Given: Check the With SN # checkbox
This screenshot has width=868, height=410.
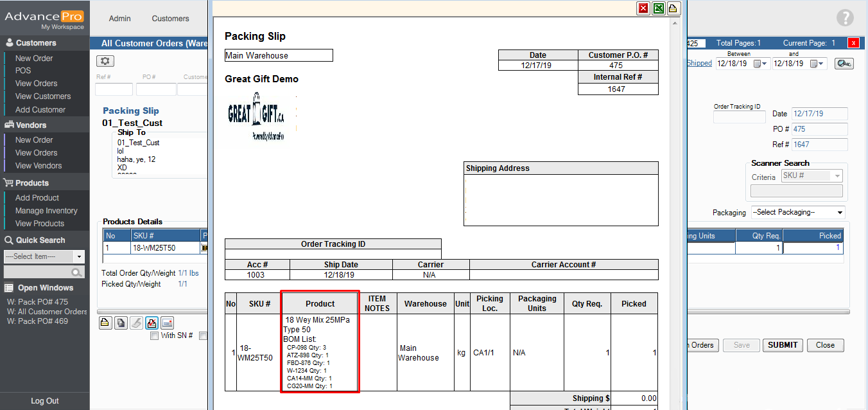Looking at the screenshot, I should [154, 335].
